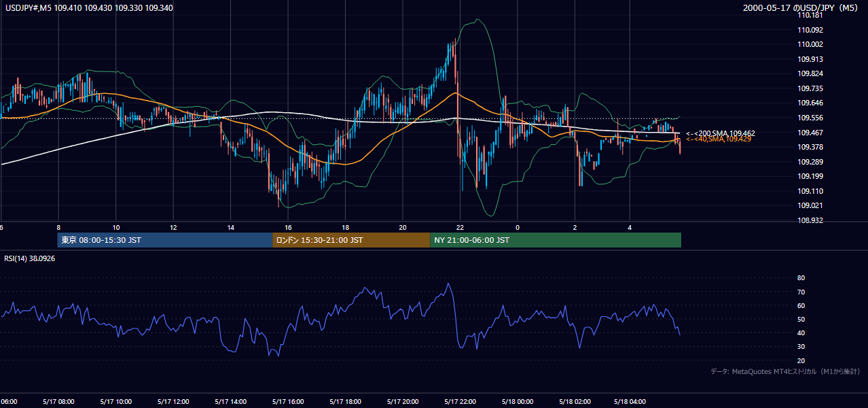The width and height of the screenshot is (868, 408).
Task: Click price axis value 109.289
Action: click(811, 162)
